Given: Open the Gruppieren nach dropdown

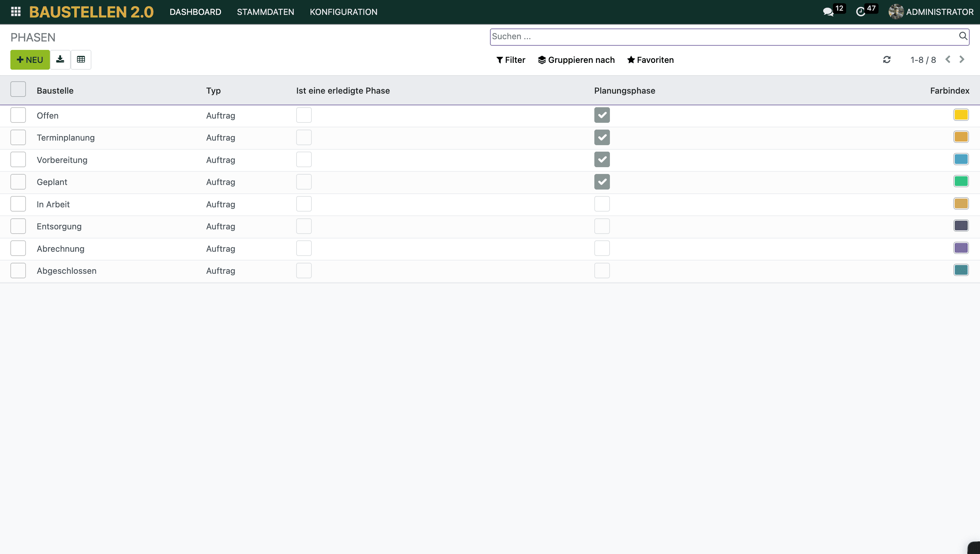Looking at the screenshot, I should (x=576, y=60).
